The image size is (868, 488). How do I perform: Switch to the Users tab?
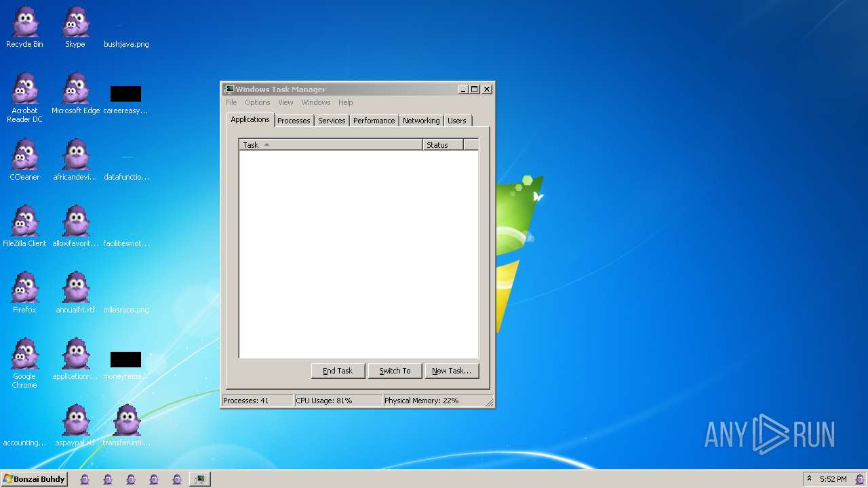pos(457,121)
